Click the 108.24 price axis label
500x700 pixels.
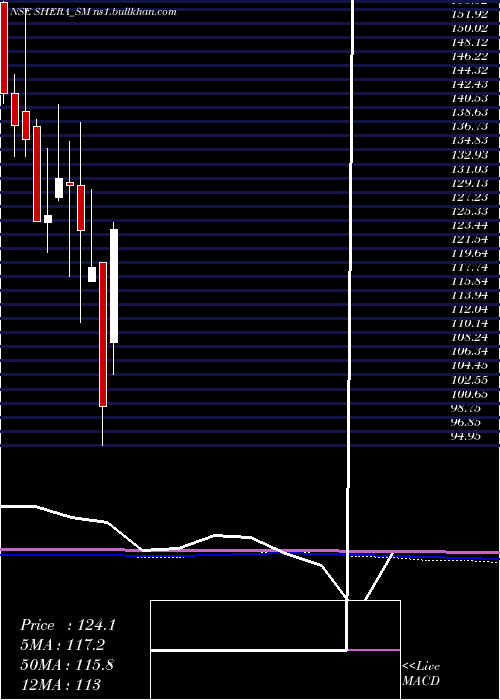[469, 338]
